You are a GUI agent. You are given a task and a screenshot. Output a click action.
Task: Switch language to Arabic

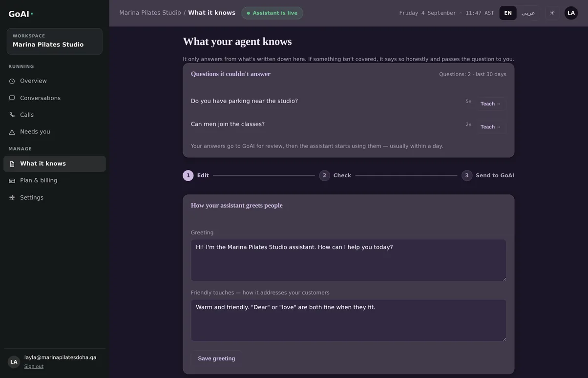pyautogui.click(x=528, y=13)
